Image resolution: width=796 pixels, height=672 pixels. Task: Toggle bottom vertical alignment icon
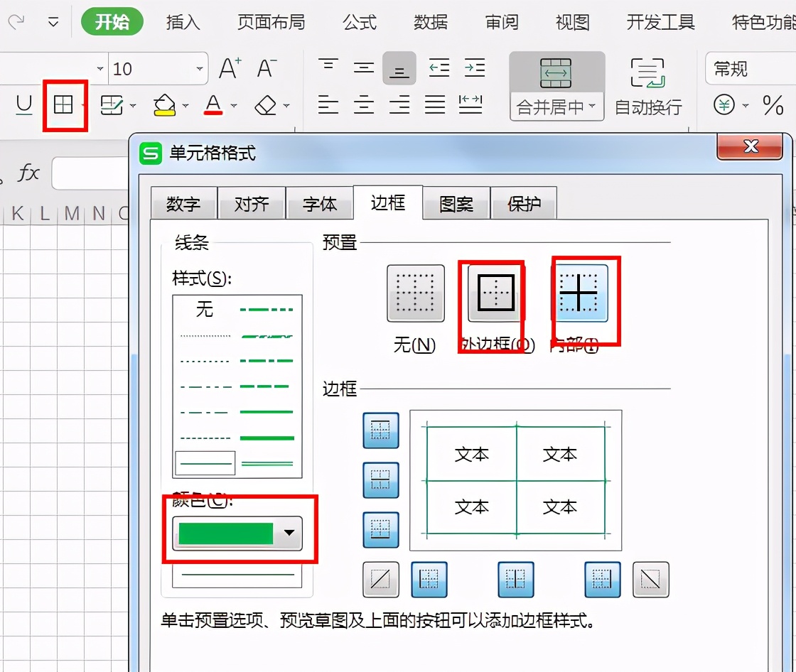tap(399, 68)
